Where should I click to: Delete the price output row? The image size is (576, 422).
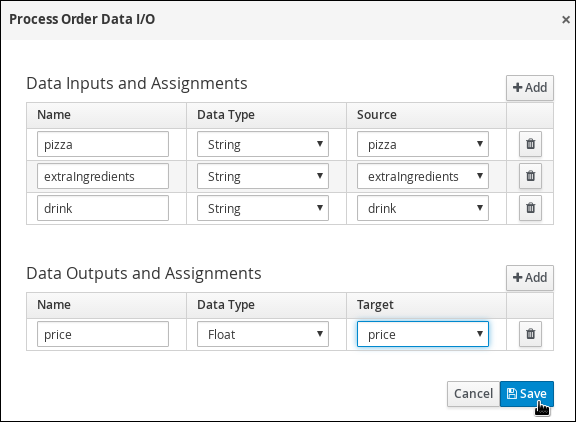tap(530, 334)
